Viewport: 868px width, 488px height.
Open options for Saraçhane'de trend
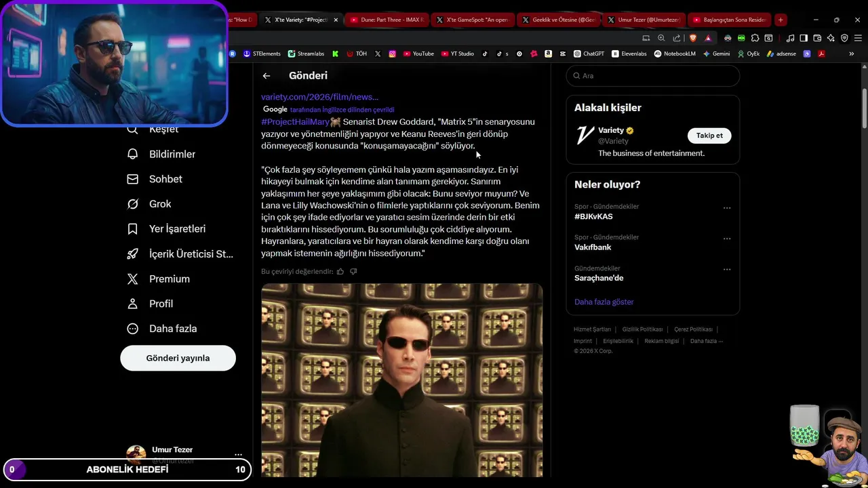click(x=727, y=269)
